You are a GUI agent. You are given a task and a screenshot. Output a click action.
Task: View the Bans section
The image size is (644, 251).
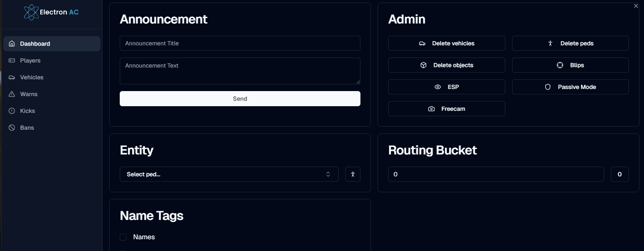(27, 128)
